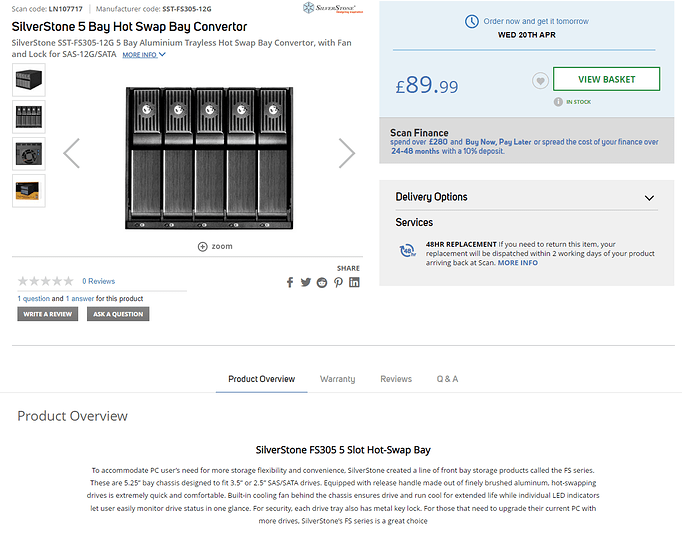This screenshot has width=682, height=550.
Task: Click the zoom magnifier below product image
Action: click(x=203, y=246)
